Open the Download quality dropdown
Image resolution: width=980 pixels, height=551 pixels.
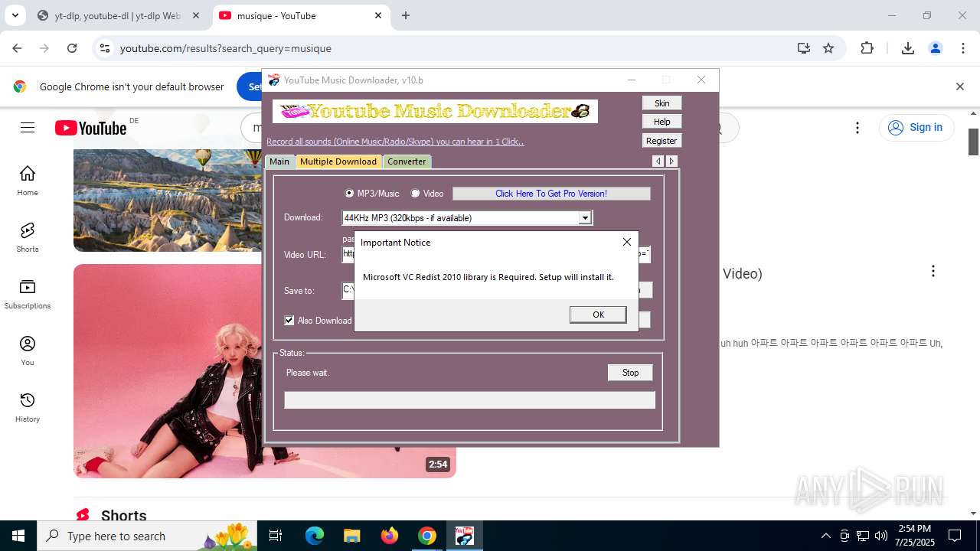click(x=585, y=218)
